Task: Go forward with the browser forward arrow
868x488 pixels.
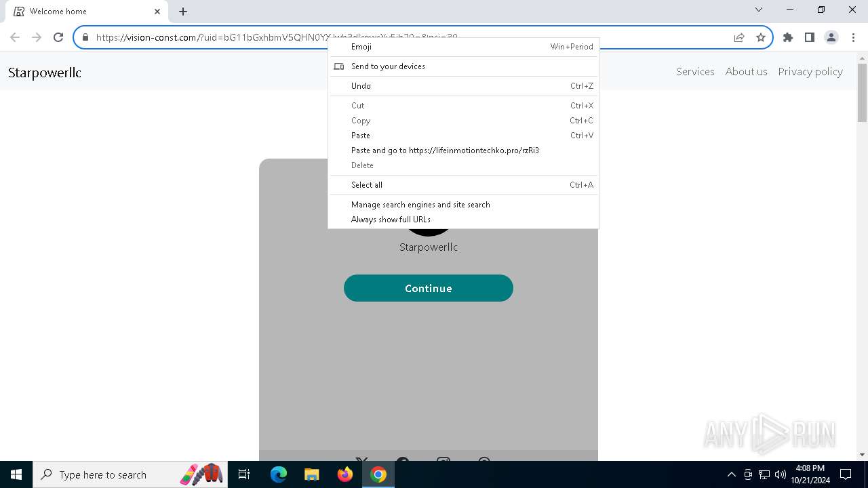Action: [37, 37]
